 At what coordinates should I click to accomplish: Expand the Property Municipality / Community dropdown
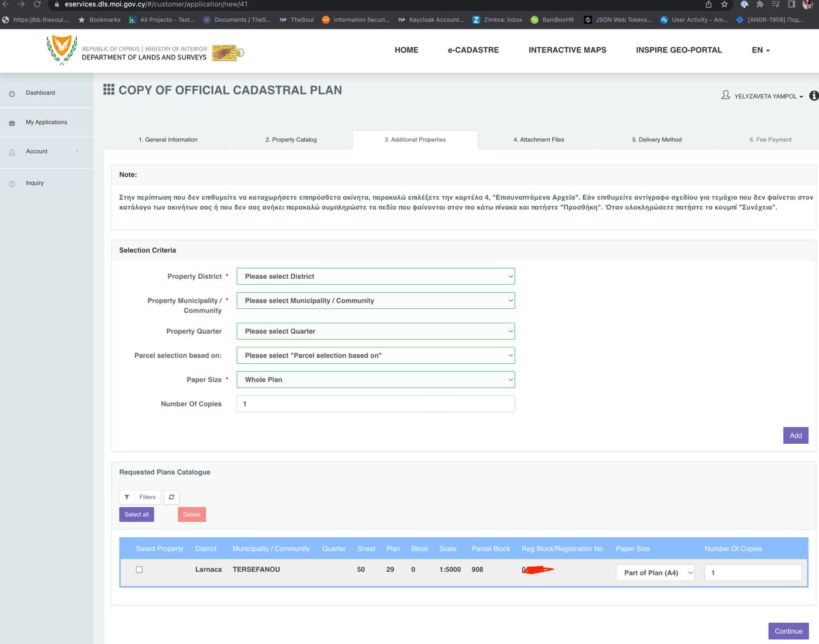pos(376,301)
